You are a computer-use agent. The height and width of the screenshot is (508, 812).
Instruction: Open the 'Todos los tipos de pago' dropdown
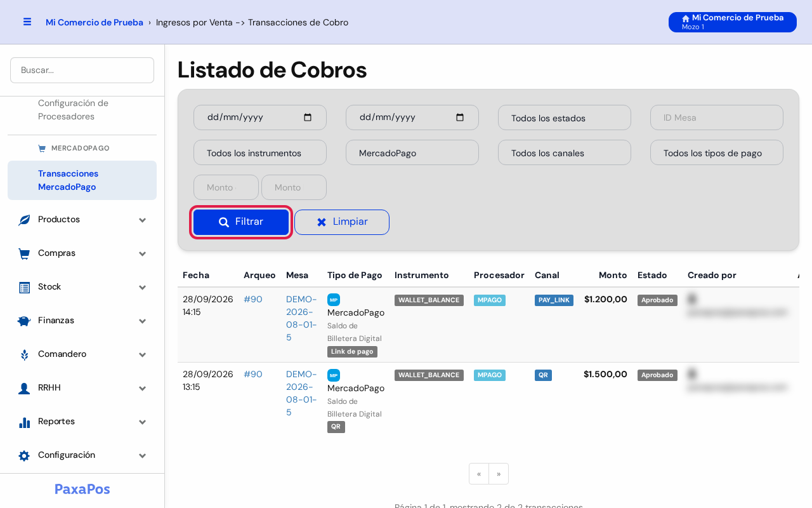(717, 152)
